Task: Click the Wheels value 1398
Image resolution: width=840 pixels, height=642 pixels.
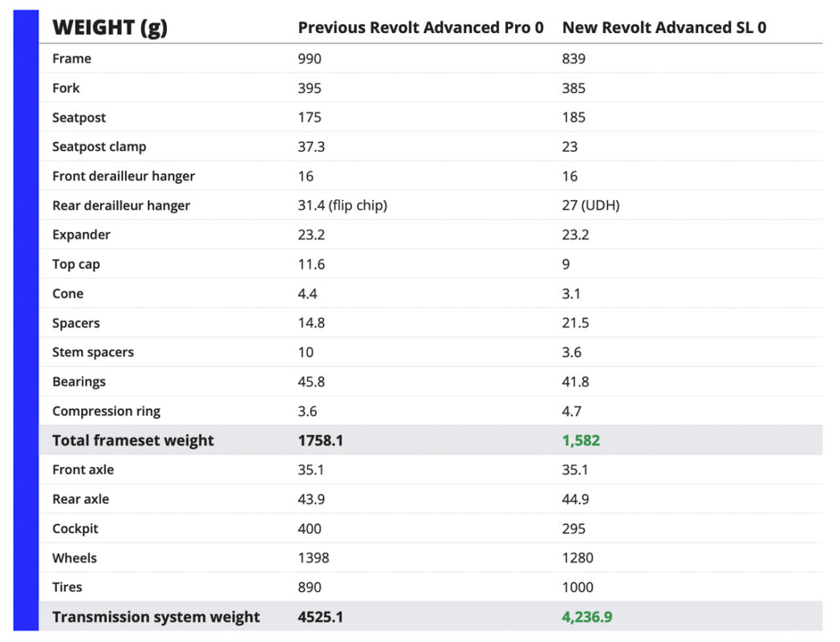Action: click(x=314, y=558)
